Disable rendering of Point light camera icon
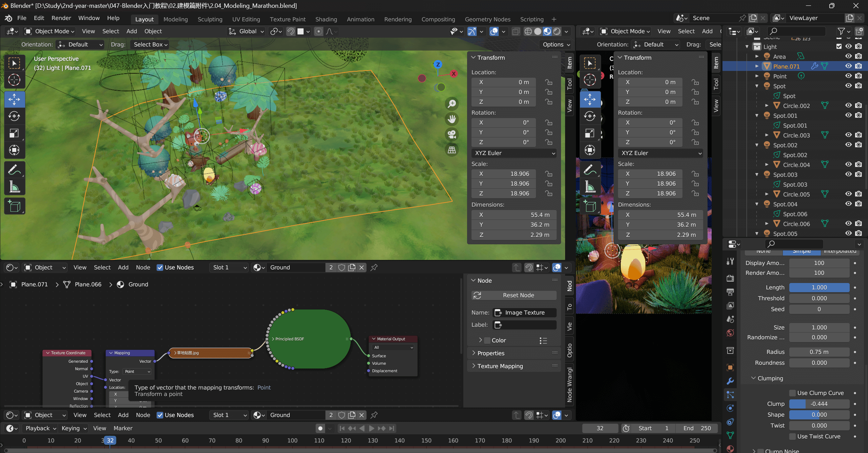Viewport: 868px width, 453px height. [x=859, y=76]
